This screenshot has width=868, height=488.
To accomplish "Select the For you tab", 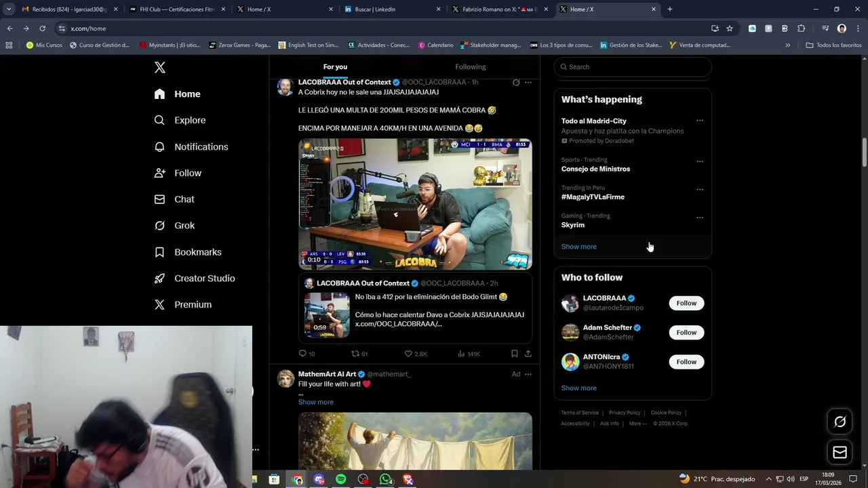I will coord(335,66).
